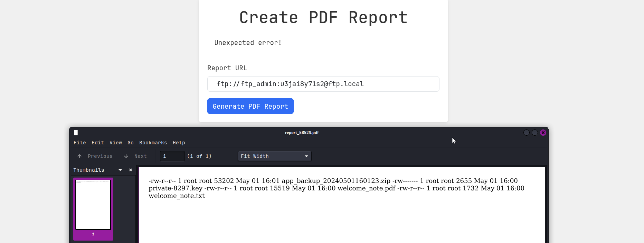Open the File menu

(79, 143)
